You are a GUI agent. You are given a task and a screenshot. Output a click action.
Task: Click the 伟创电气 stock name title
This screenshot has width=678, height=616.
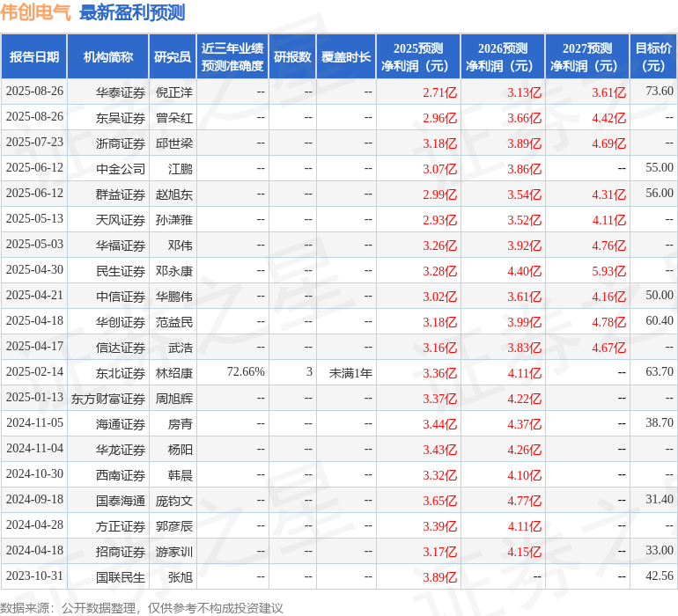click(x=36, y=12)
